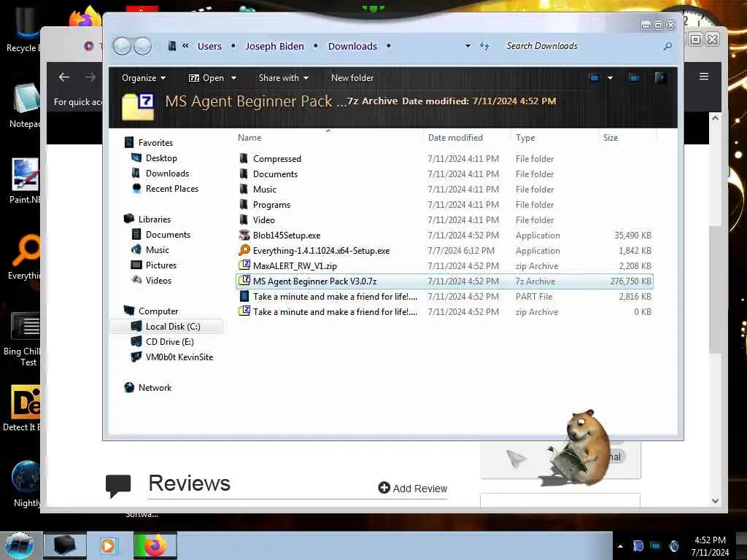Show hidden tray icons arrow
This screenshot has height=560, width=747.
[x=620, y=546]
